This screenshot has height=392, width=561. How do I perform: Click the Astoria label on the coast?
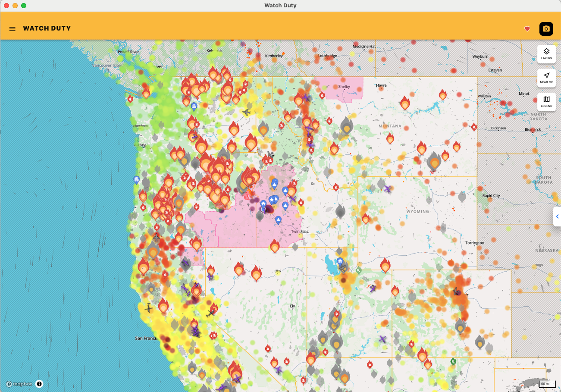tap(141, 145)
